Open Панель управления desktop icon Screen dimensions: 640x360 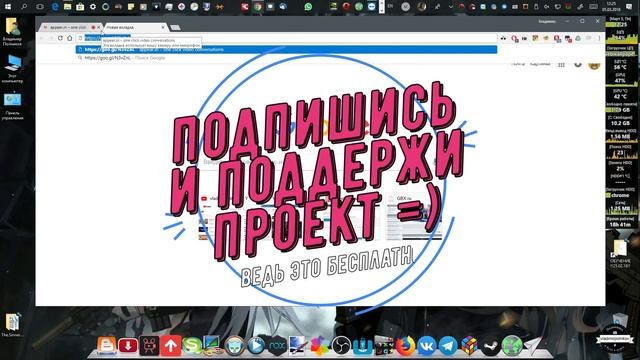pos(12,106)
